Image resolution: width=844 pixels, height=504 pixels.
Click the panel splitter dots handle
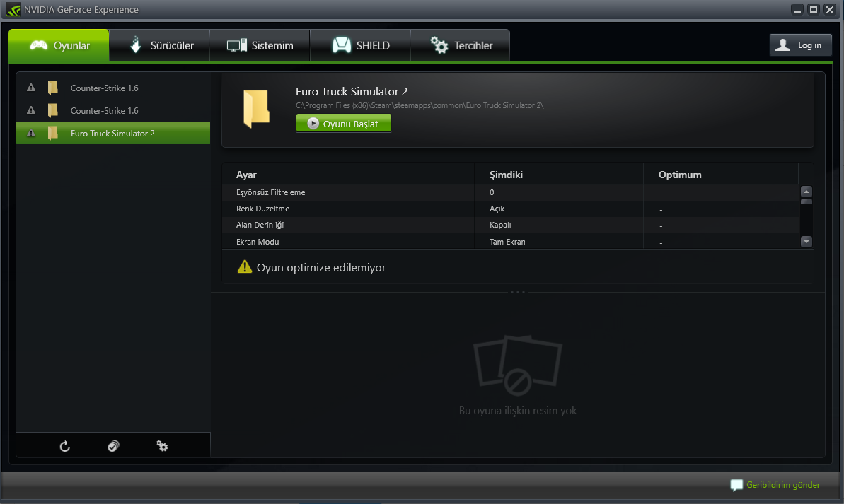(517, 292)
